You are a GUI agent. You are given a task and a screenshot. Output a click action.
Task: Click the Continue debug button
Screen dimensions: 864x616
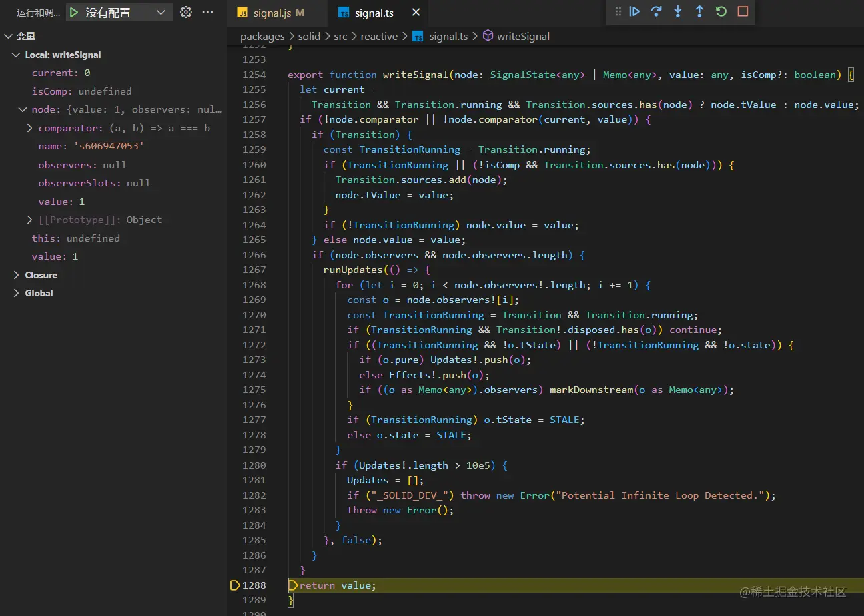click(634, 11)
